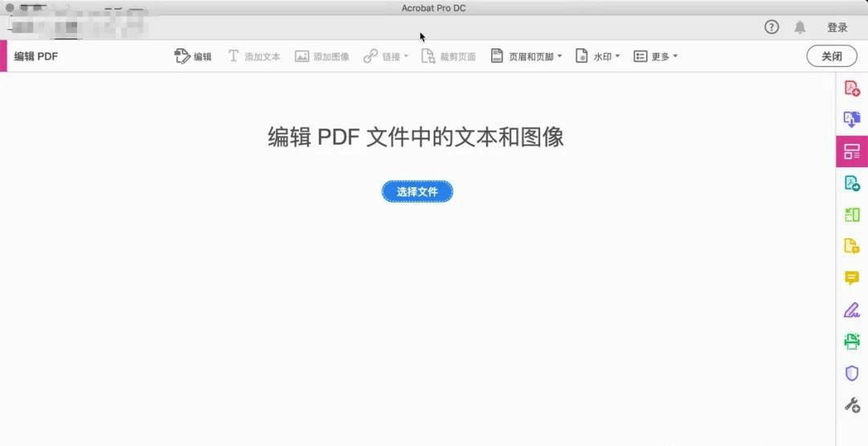868x446 pixels.
Task: Click the 关闭 close tool button
Action: pyautogui.click(x=832, y=56)
